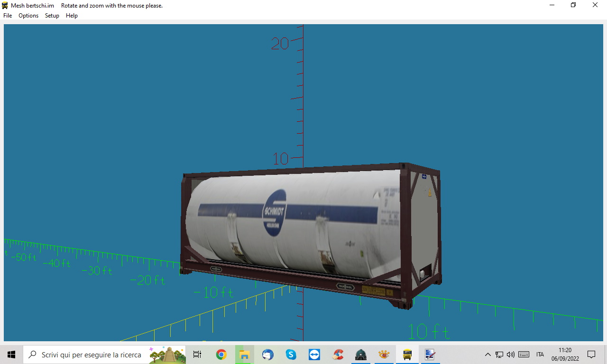Image resolution: width=607 pixels, height=364 pixels.
Task: Minimize the Mesh viewer window
Action: (x=552, y=5)
